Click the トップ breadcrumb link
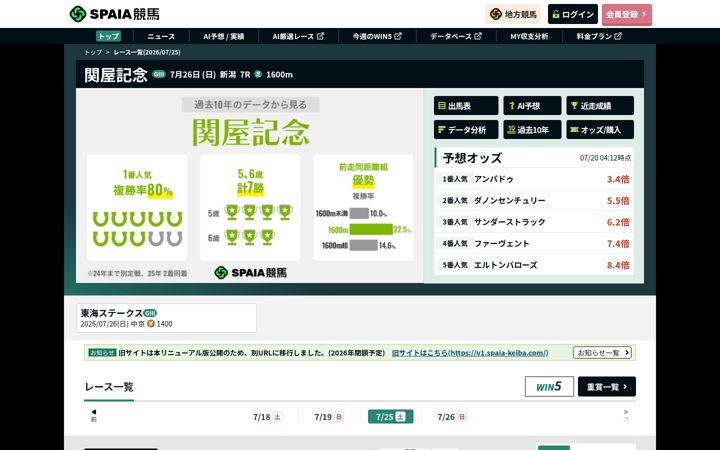720x450 pixels. coord(93,52)
